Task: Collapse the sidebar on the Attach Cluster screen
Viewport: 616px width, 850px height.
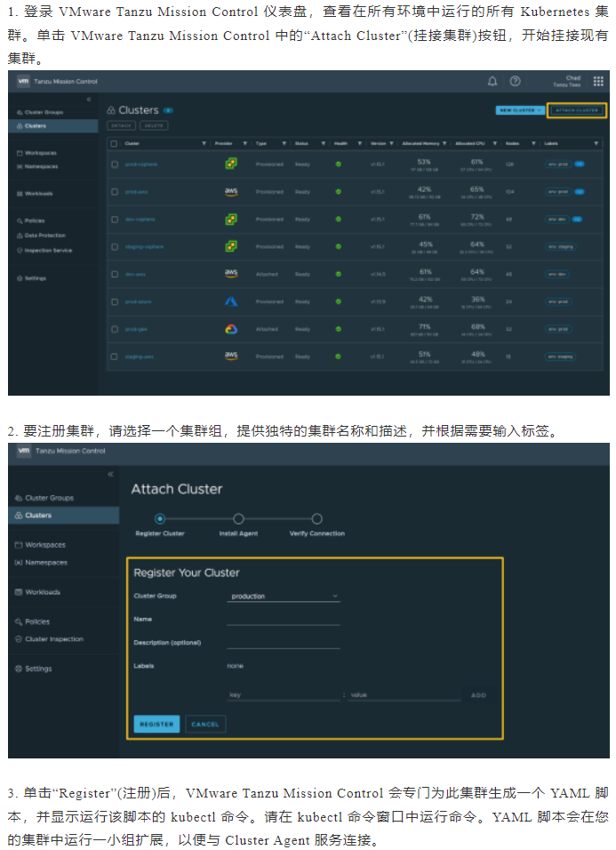Action: (110, 474)
